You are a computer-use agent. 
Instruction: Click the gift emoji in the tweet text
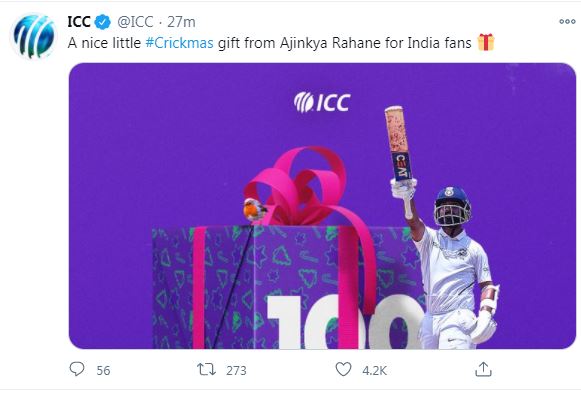point(486,42)
